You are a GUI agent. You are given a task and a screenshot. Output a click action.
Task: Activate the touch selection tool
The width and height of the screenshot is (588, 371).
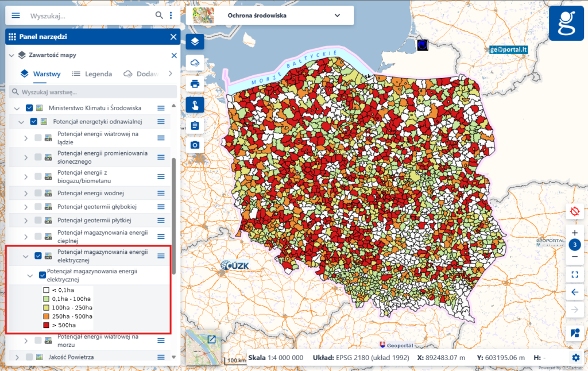(x=195, y=104)
